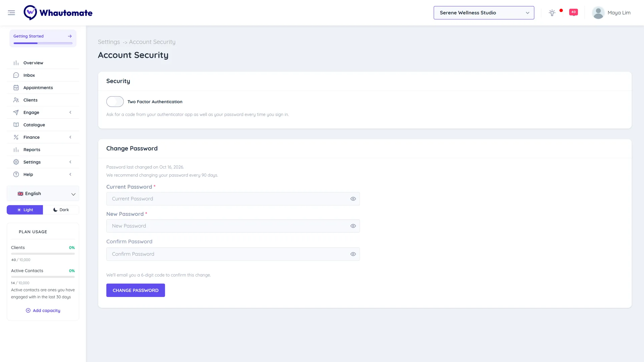Click the Clients usage progress bar

tap(43, 254)
